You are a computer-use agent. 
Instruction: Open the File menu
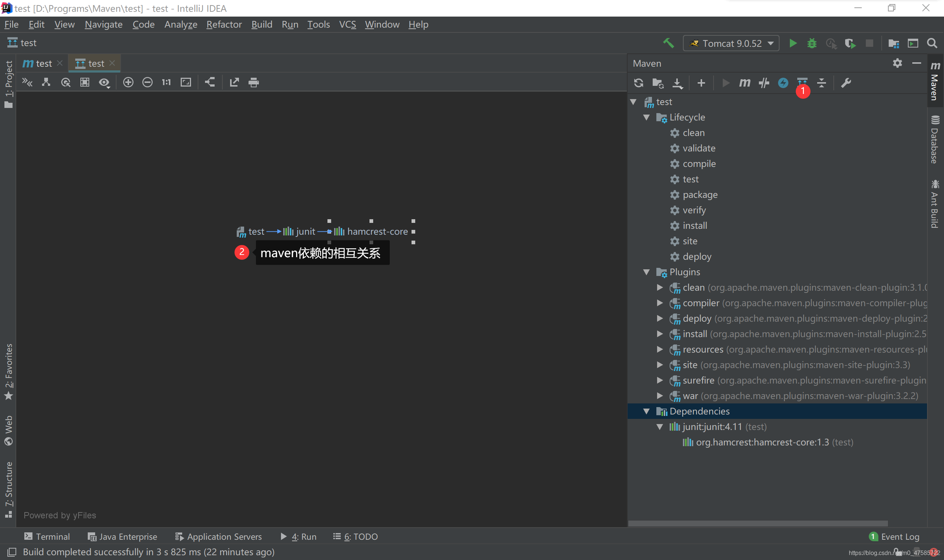[11, 25]
